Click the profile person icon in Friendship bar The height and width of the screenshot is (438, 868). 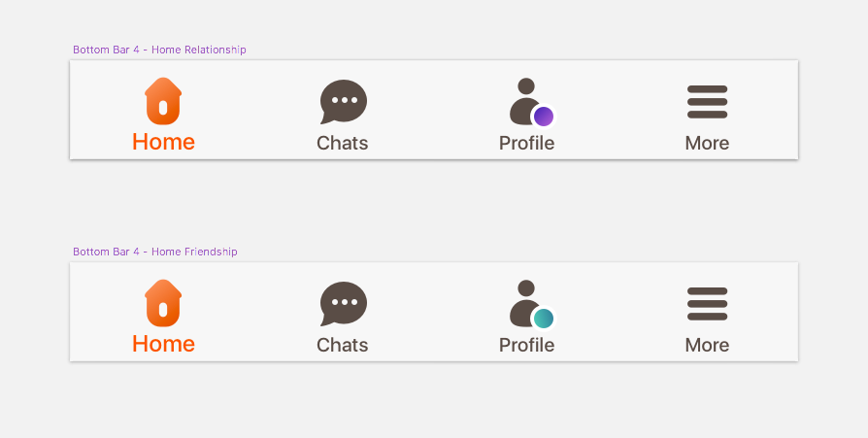(x=523, y=301)
